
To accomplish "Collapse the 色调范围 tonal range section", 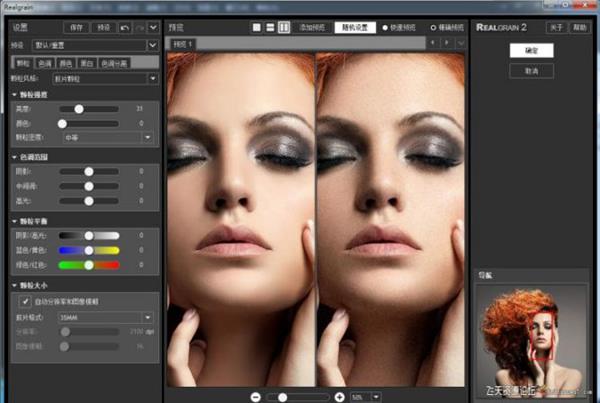I will coord(13,158).
